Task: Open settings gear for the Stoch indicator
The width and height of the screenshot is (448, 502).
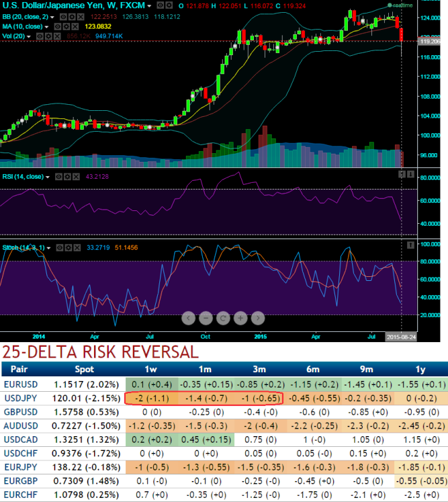Action: [69, 248]
